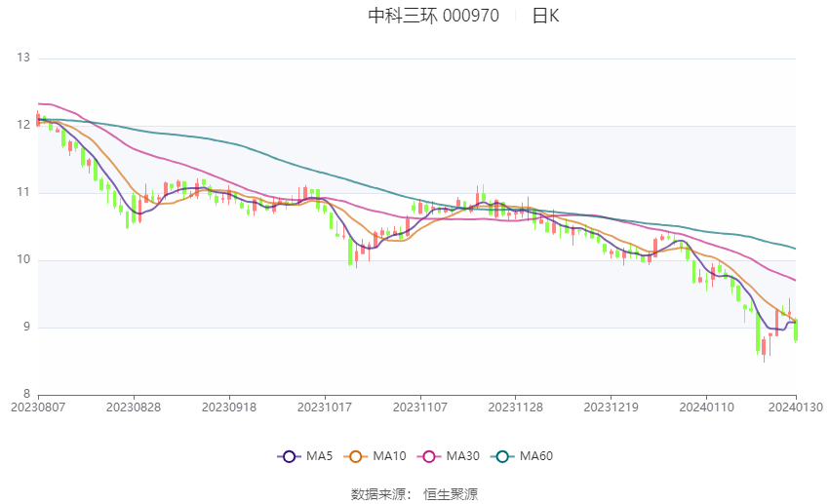Click the y-axis value 10
This screenshot has height=504, width=829.
[x=23, y=260]
